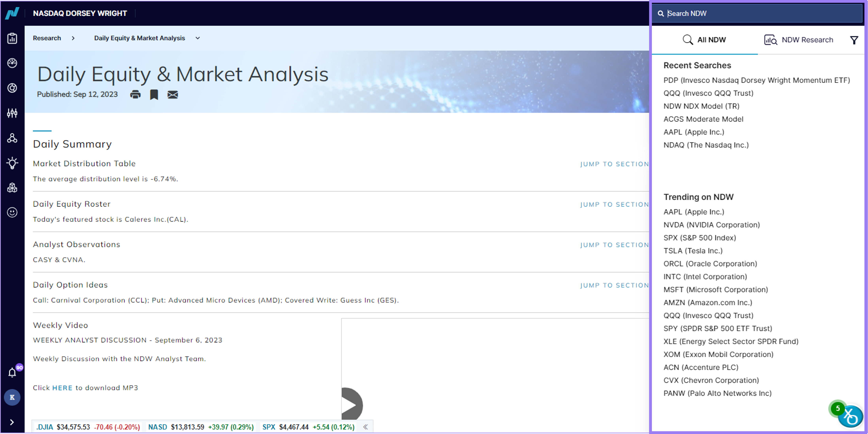Collapse the ticker bar double chevron
Viewport: 868px width, 434px height.
pyautogui.click(x=365, y=427)
